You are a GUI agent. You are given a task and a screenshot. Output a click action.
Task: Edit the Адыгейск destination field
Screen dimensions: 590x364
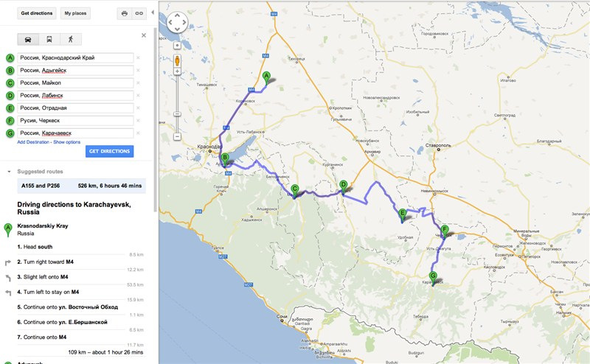(x=75, y=70)
